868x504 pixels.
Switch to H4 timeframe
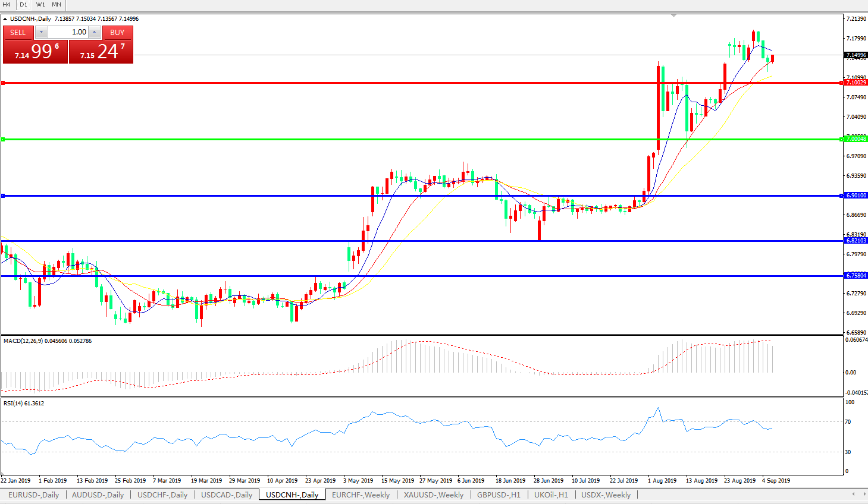(x=7, y=5)
